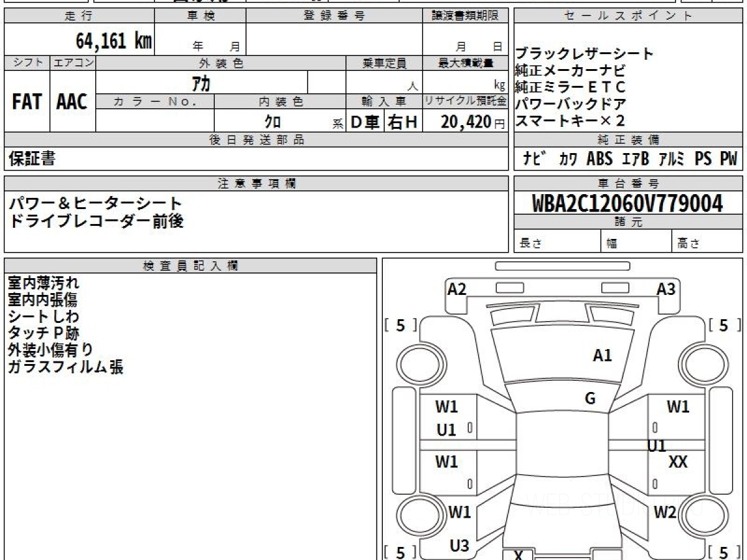Select the 長さ dimension cell
747x560 pixels.
(x=557, y=241)
